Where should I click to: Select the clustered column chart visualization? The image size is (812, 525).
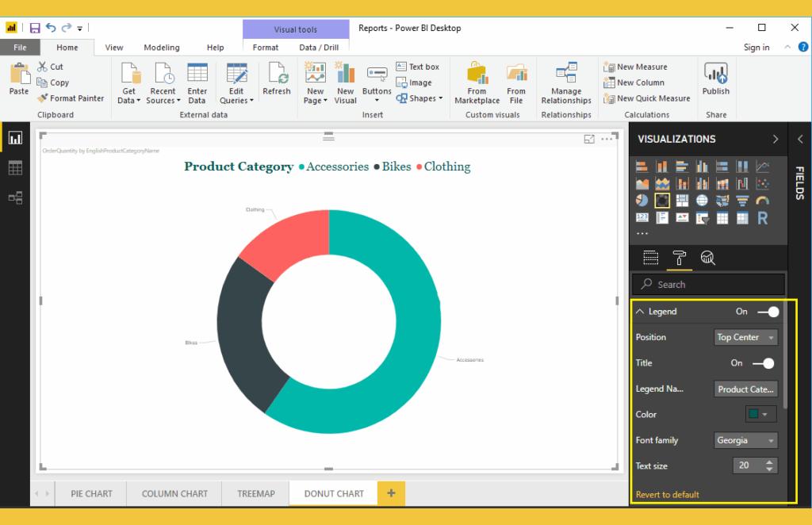click(x=703, y=167)
